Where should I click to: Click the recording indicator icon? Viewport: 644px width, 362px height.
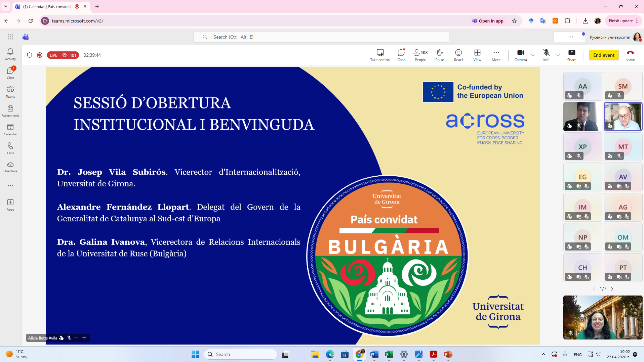[x=40, y=55]
